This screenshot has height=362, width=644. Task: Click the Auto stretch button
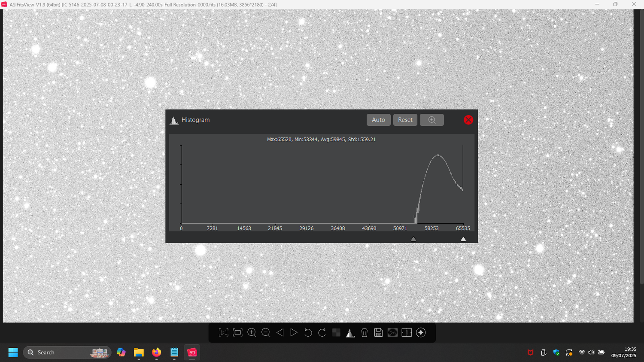point(379,120)
